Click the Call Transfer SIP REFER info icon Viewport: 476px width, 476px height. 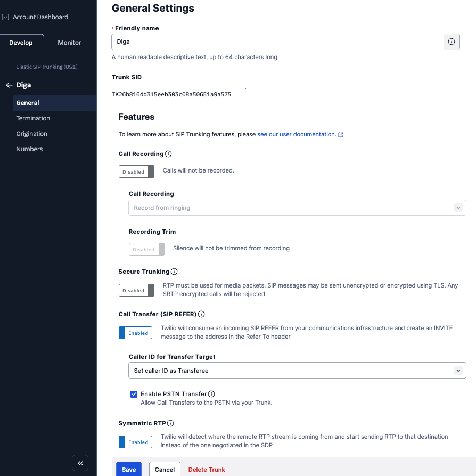[x=201, y=314]
